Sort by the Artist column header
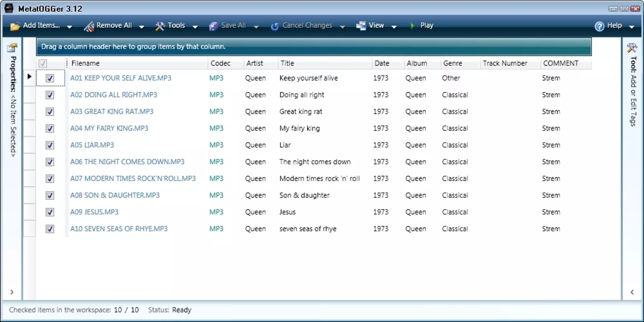Viewport: 644px width, 322px height. coord(261,63)
